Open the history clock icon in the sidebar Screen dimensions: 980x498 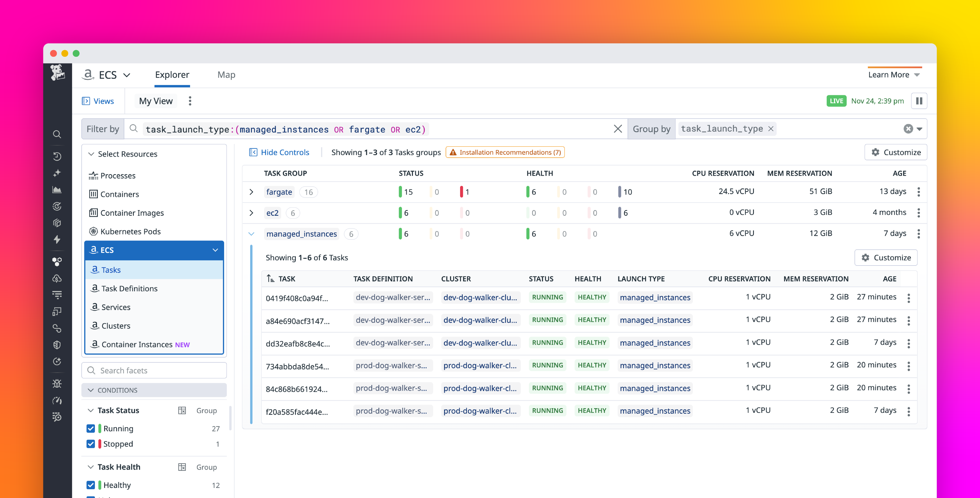57,156
